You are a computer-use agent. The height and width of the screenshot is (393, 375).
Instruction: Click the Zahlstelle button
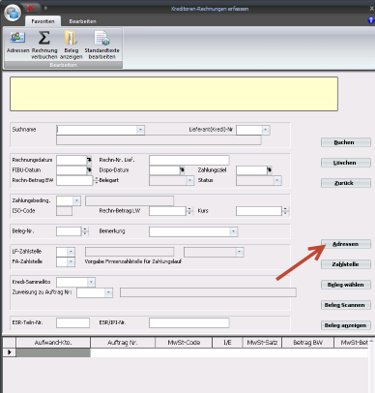pos(346,264)
